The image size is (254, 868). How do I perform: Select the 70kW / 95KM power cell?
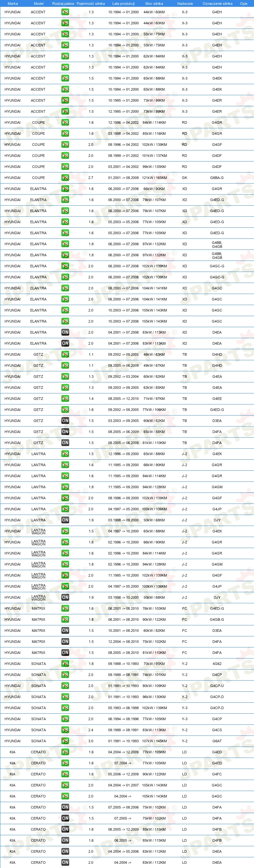[x=154, y=663]
